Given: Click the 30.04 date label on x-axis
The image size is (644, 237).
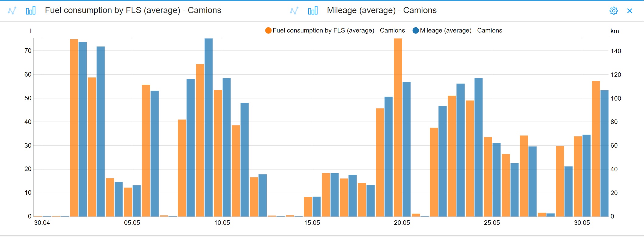Looking at the screenshot, I should point(42,223).
